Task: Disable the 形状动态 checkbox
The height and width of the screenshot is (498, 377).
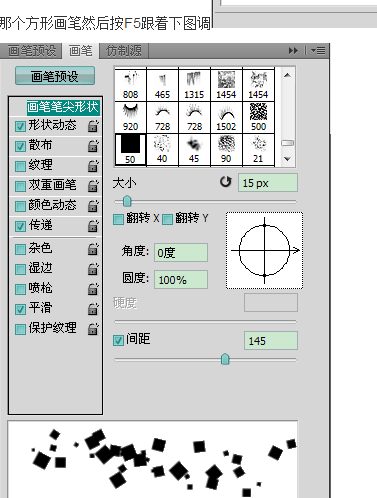Action: tap(20, 126)
